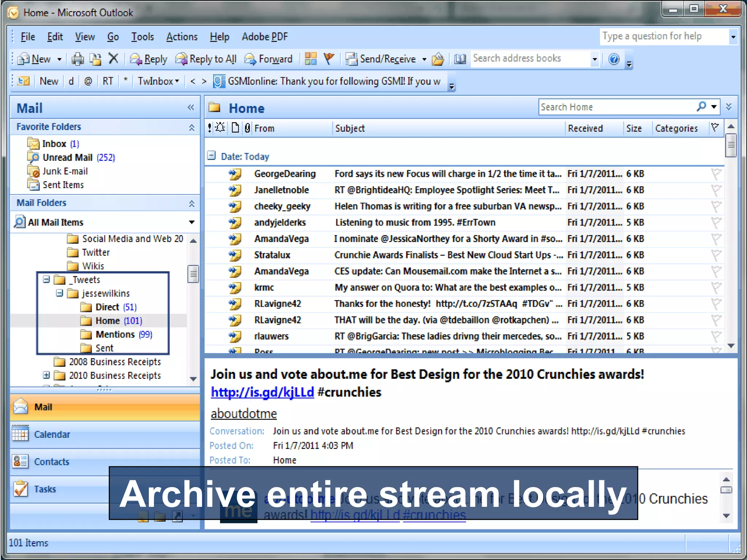This screenshot has height=560, width=747.
Task: Click the TwInbox envelope icon
Action: (24, 81)
